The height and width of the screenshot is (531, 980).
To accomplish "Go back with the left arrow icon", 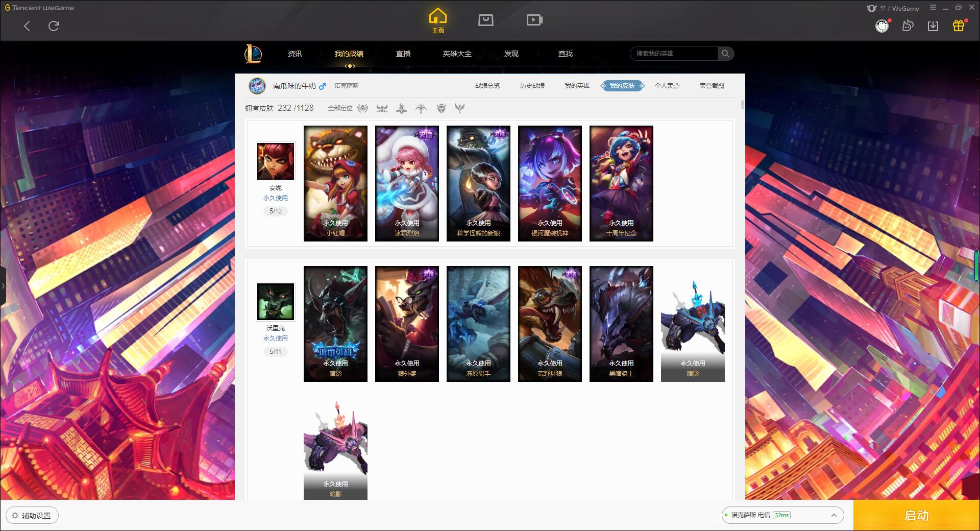I will click(x=27, y=26).
